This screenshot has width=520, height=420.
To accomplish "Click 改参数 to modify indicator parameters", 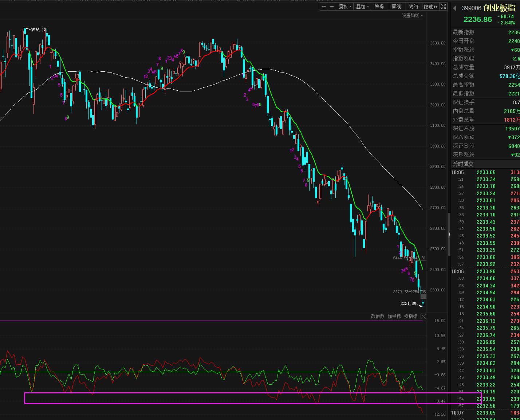I will [x=377, y=316].
